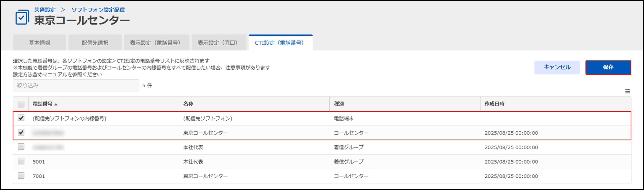Viewport: 644px width, 190px height.
Task: Click the softphone settings checklist icon
Action: pyautogui.click(x=22, y=17)
